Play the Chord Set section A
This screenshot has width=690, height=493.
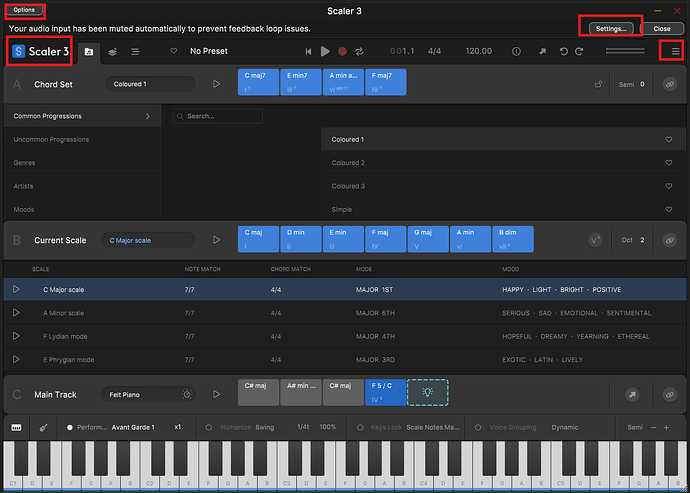216,84
